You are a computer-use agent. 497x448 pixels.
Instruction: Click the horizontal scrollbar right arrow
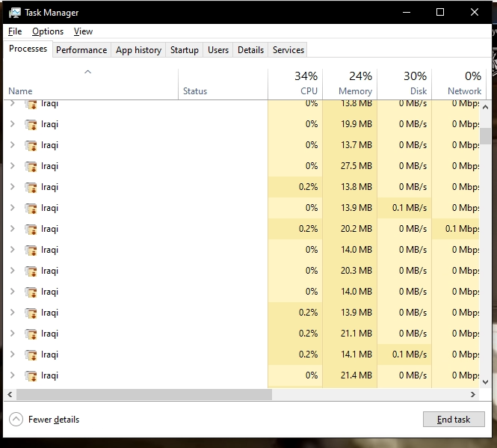pos(473,394)
